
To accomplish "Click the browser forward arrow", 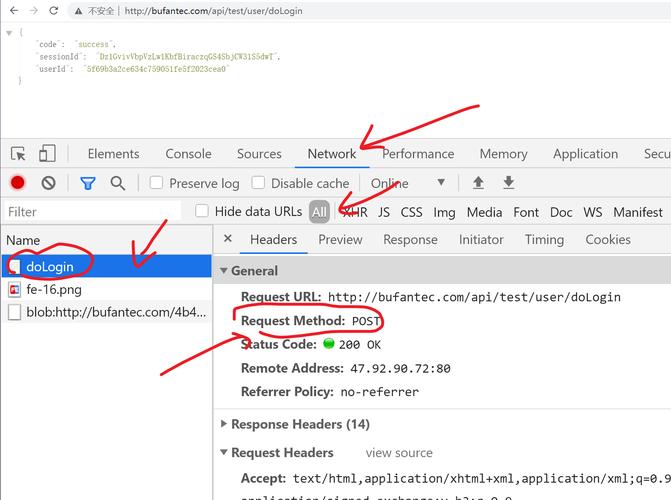I will [x=33, y=10].
